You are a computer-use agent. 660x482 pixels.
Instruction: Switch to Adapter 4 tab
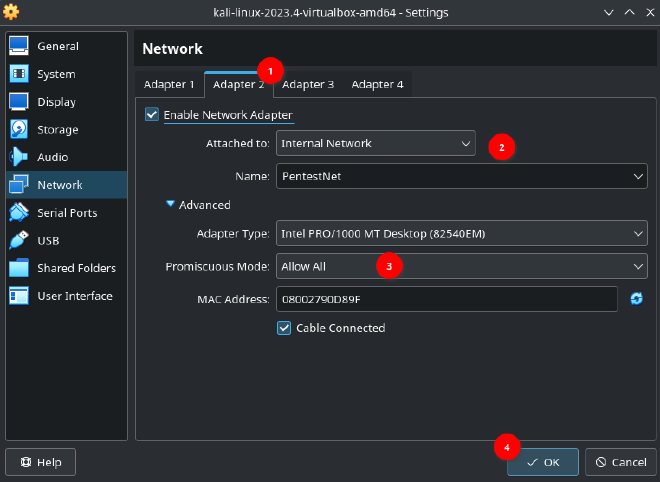[378, 85]
